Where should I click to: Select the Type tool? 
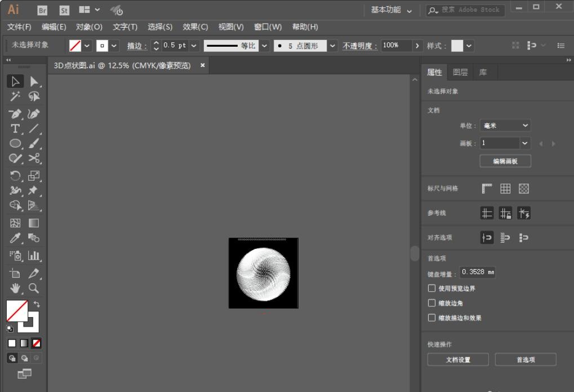16,128
